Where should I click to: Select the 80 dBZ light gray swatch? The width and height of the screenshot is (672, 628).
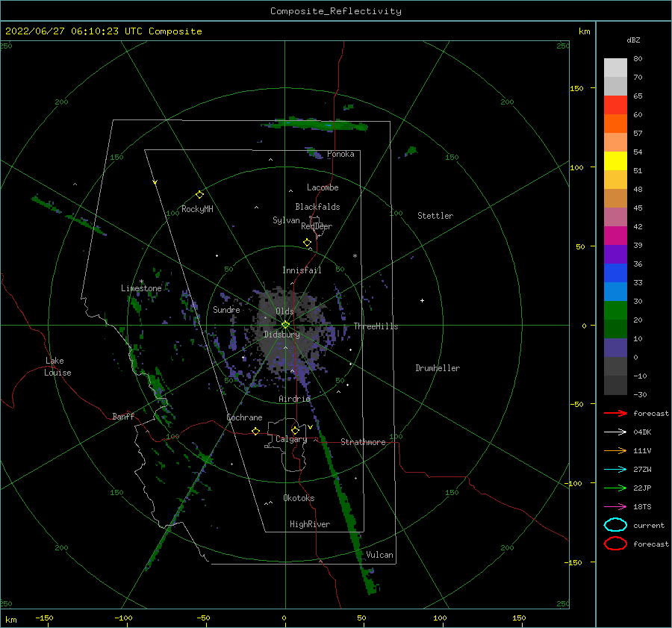point(615,67)
